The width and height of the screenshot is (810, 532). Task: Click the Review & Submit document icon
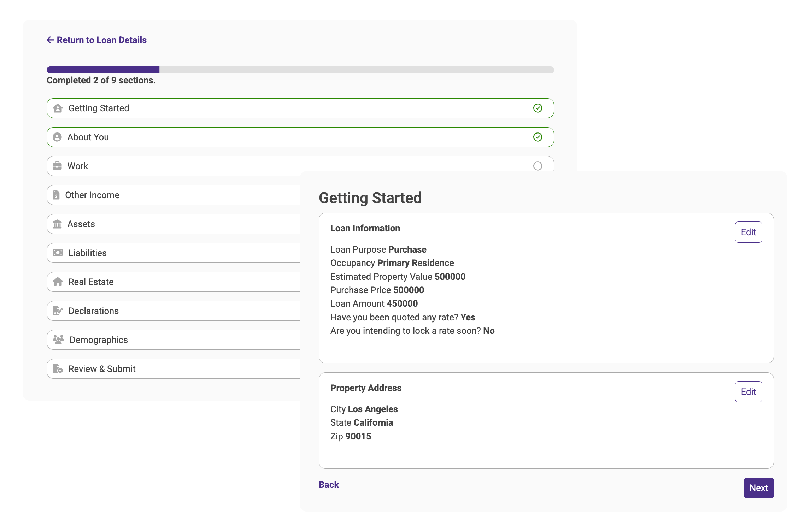tap(57, 369)
